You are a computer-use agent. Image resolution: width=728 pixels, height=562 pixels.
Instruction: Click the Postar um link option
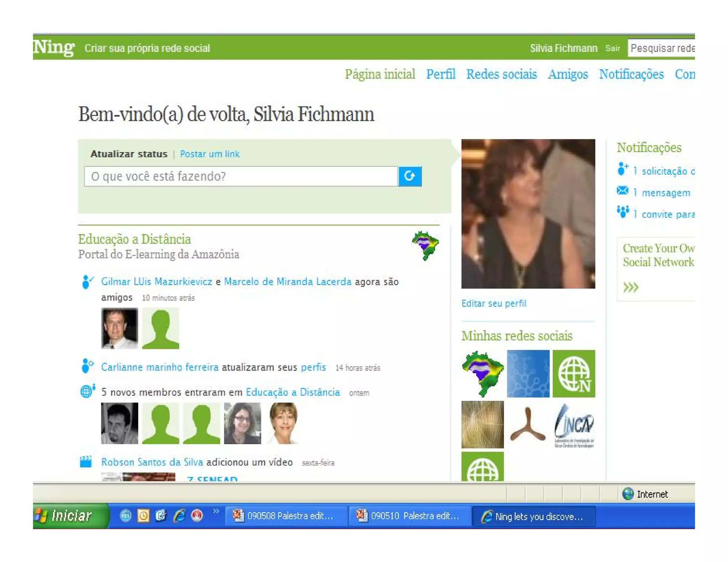pyautogui.click(x=209, y=154)
